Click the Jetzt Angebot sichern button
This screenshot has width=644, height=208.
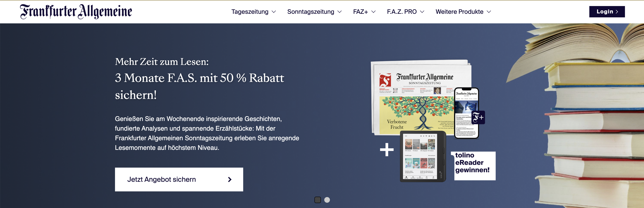[179, 179]
